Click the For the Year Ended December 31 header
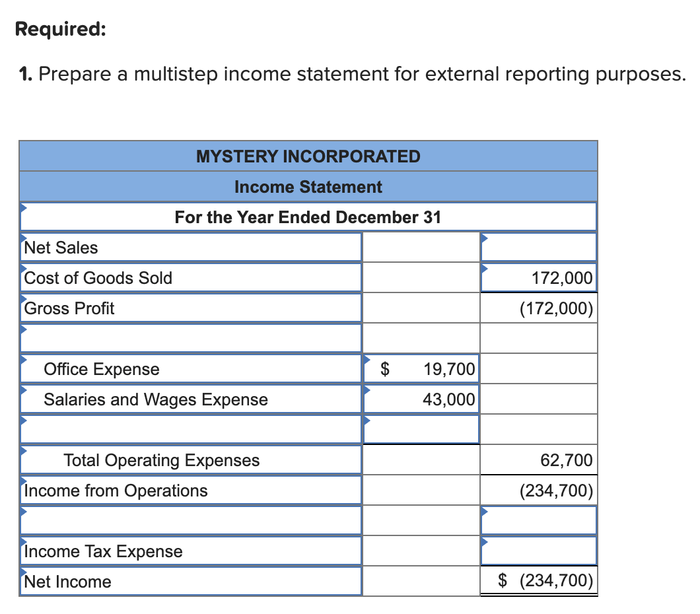The height and width of the screenshot is (614, 700). pos(307,217)
